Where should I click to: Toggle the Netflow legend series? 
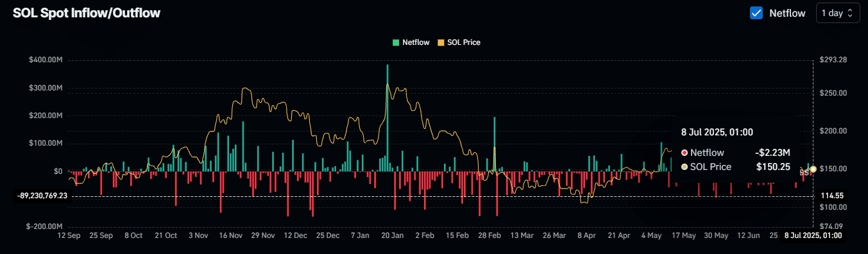pos(411,42)
